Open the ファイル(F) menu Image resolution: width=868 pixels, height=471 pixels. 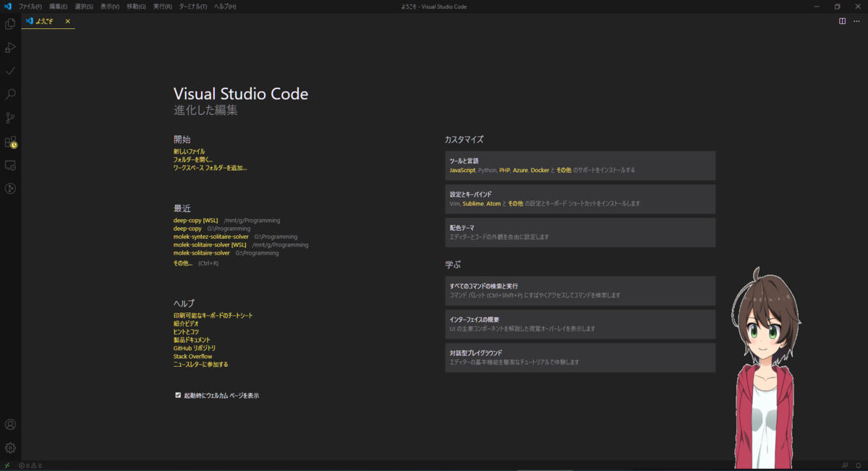pos(30,7)
